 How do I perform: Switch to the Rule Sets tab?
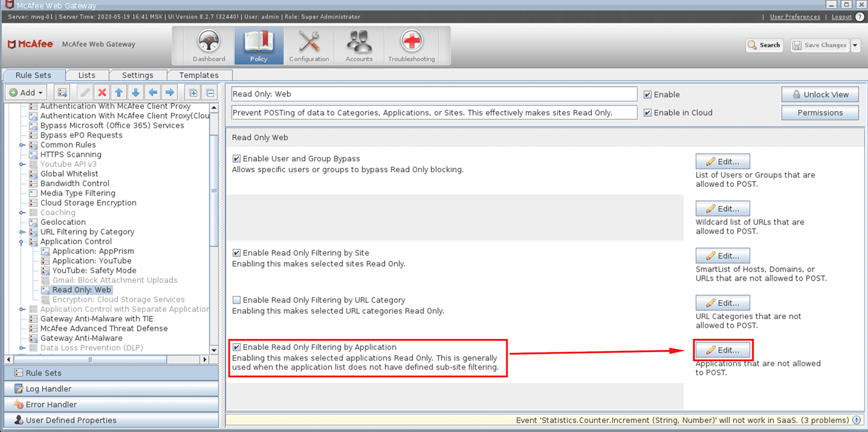[33, 75]
